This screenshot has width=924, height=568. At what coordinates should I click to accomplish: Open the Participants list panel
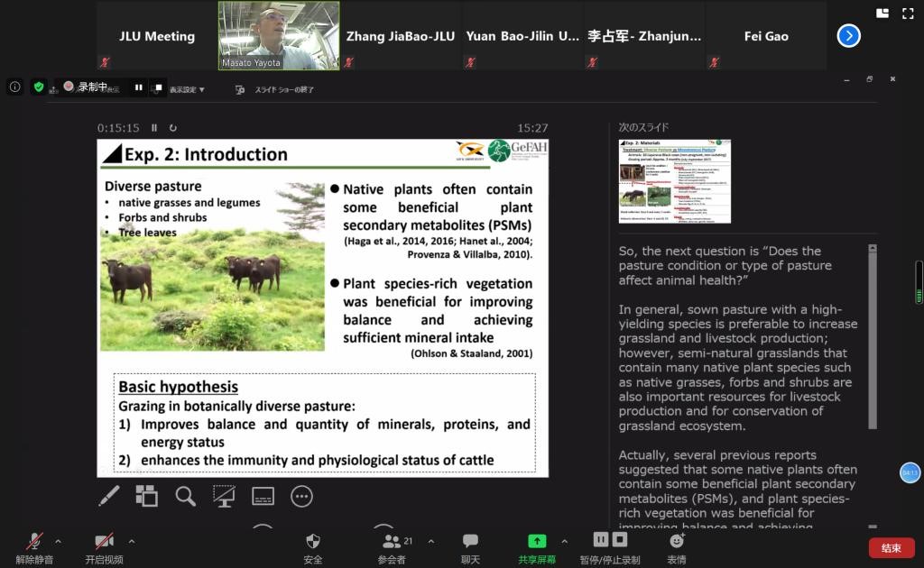tap(392, 546)
